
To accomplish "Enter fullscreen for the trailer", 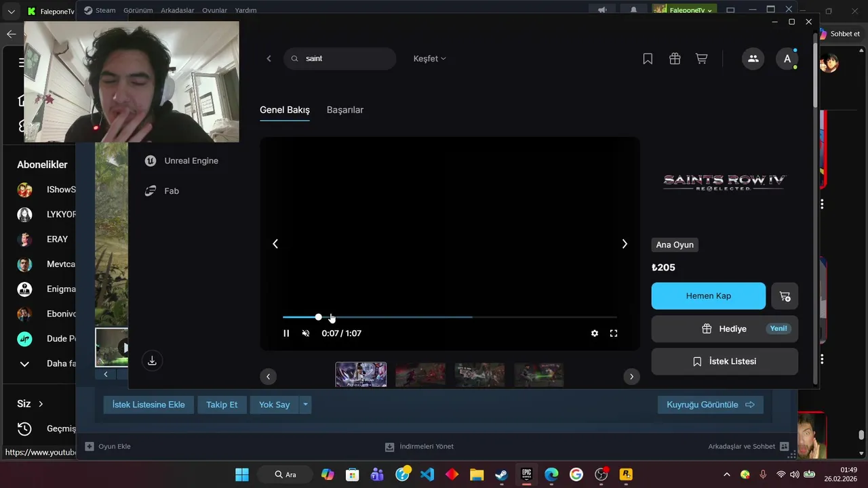I will (614, 333).
